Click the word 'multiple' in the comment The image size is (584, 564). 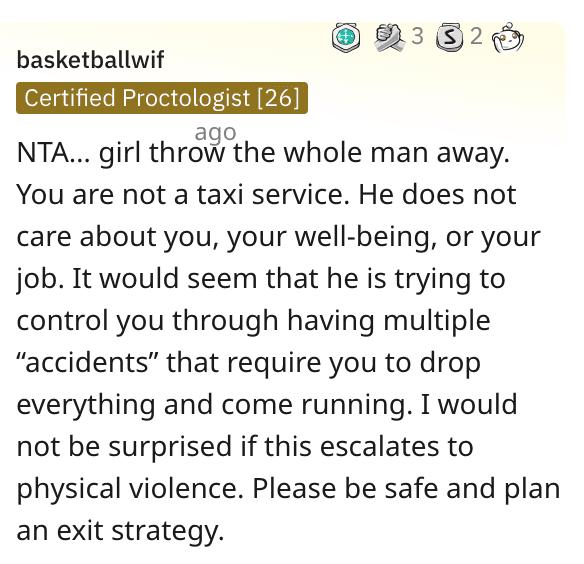437,321
